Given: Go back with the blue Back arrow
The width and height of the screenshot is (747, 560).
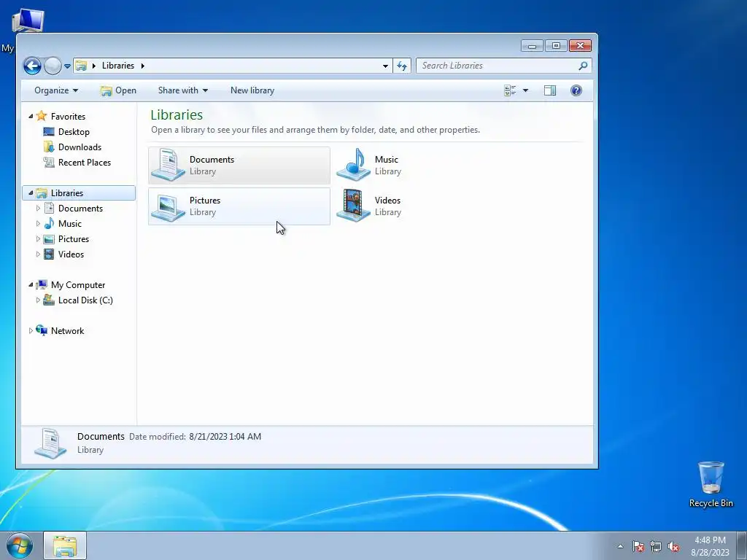Looking at the screenshot, I should click(x=32, y=66).
